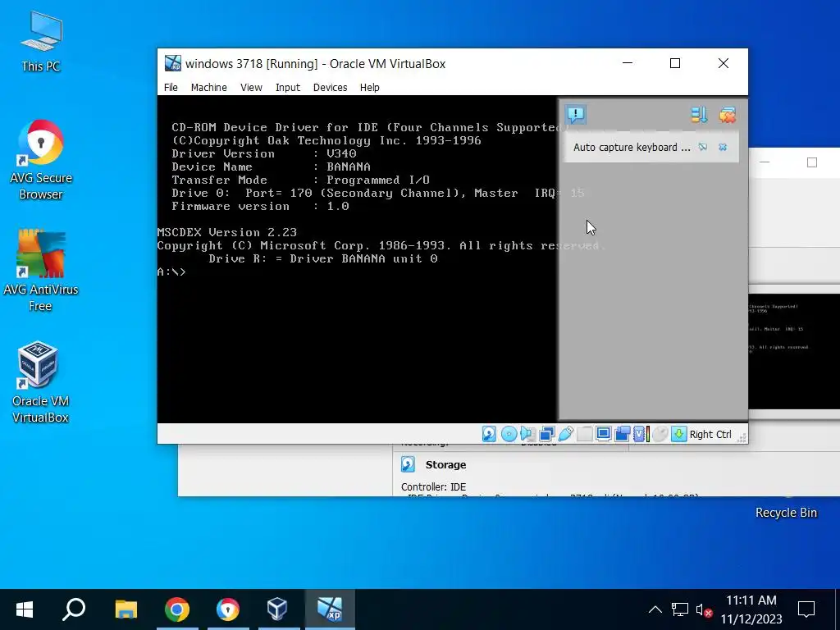The image size is (840, 630).
Task: Click the 'Auto capture keyboard ...' notification text
Action: (632, 148)
